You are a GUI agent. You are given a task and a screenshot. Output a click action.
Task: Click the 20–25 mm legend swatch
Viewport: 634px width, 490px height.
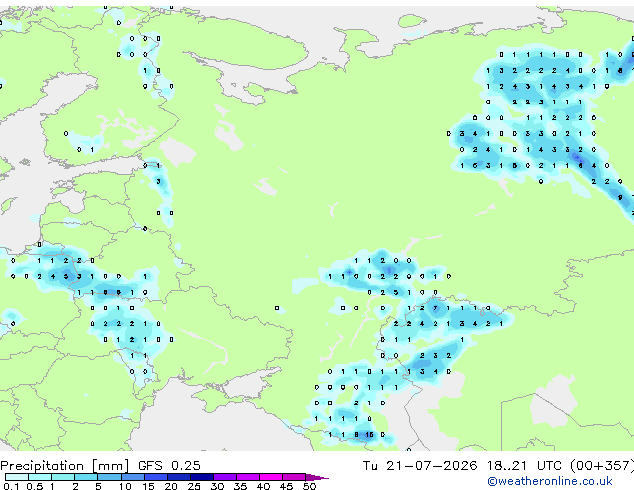click(x=178, y=477)
